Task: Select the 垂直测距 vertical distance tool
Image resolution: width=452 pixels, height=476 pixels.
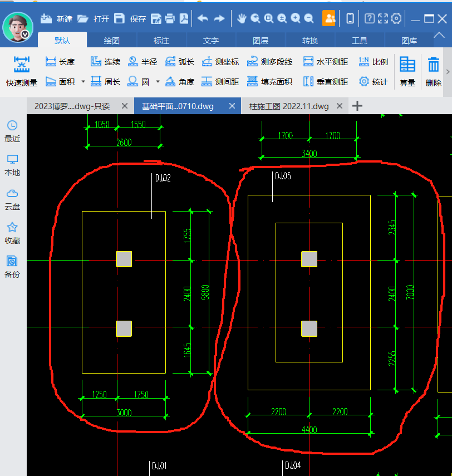Action: click(x=326, y=82)
